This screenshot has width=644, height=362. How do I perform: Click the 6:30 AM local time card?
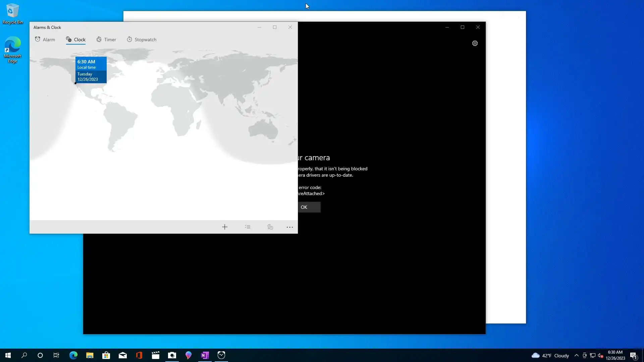click(x=91, y=70)
